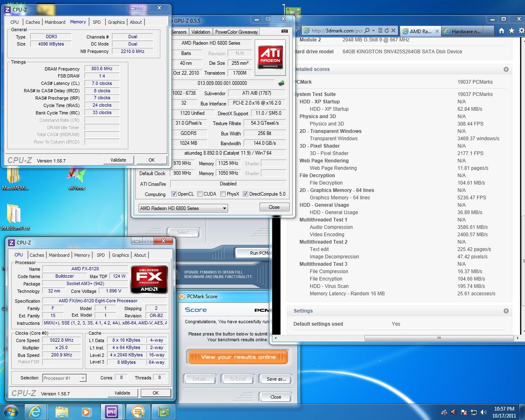Open MaxxMEM desktop icon
The width and height of the screenshot is (525, 420).
(x=15, y=180)
